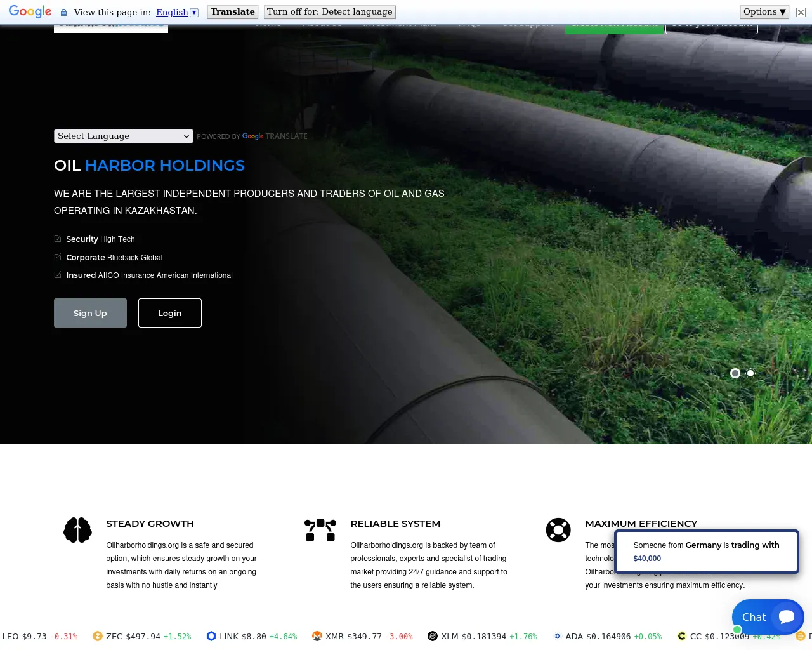Click the LINK coin icon in ticker

[211, 636]
